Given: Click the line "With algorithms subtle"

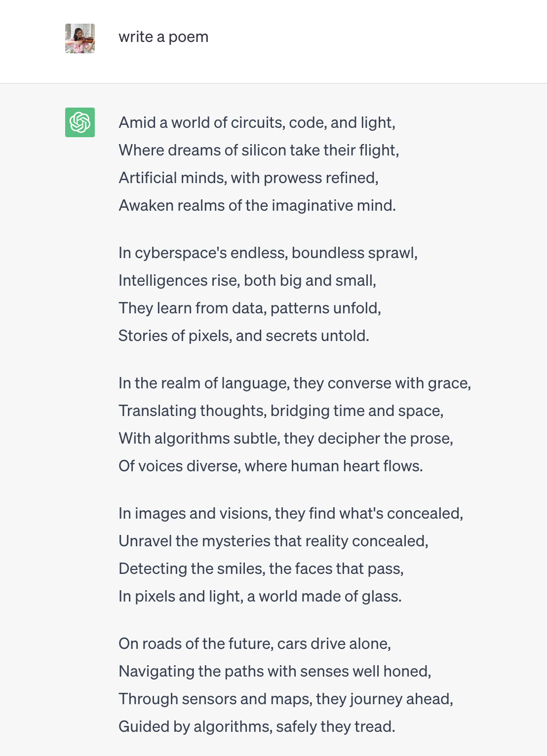Looking at the screenshot, I should click(286, 438).
